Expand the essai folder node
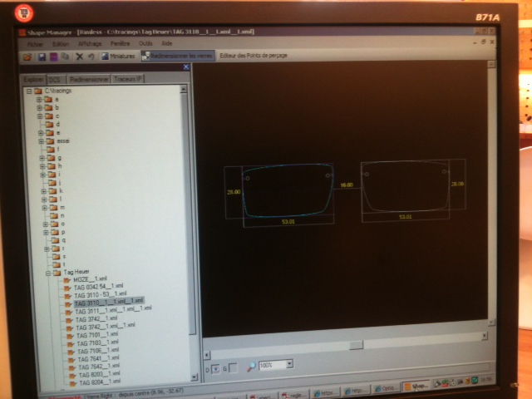 click(41, 141)
